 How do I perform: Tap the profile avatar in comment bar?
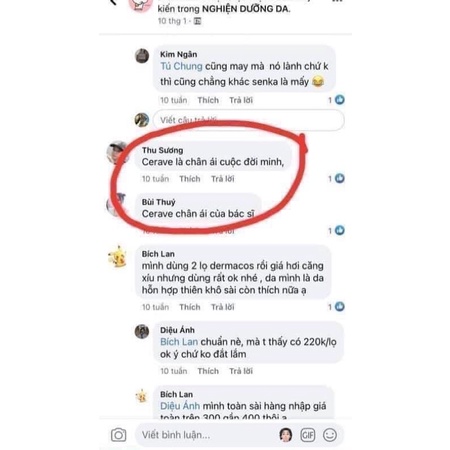tap(286, 435)
